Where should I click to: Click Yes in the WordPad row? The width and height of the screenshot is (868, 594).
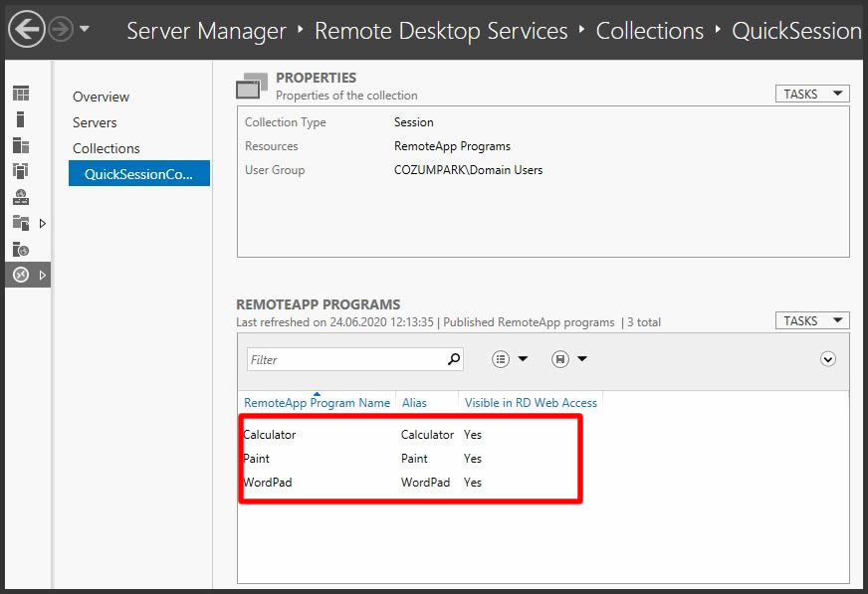pos(473,483)
